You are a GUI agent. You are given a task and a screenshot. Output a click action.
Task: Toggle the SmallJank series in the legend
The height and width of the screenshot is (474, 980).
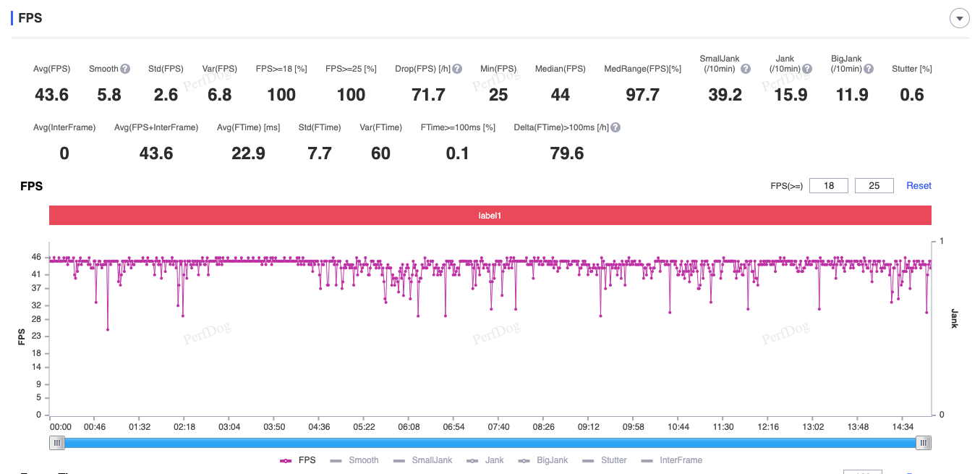coord(423,460)
